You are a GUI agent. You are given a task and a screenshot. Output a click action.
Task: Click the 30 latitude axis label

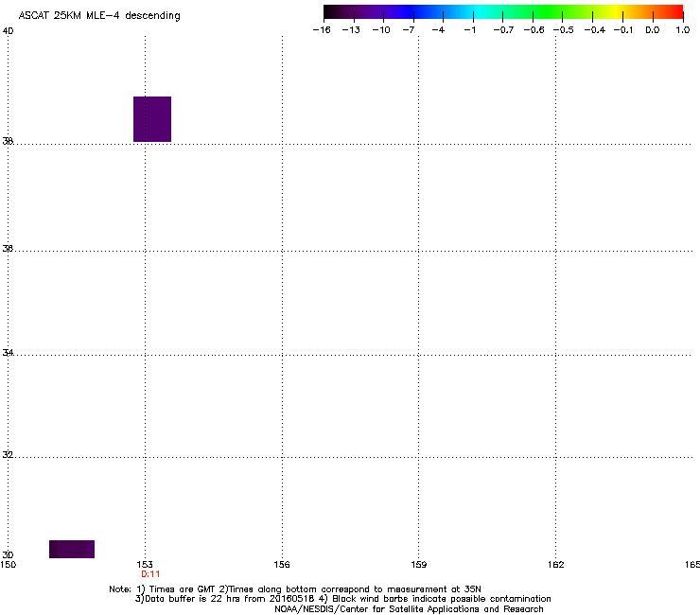pyautogui.click(x=8, y=554)
